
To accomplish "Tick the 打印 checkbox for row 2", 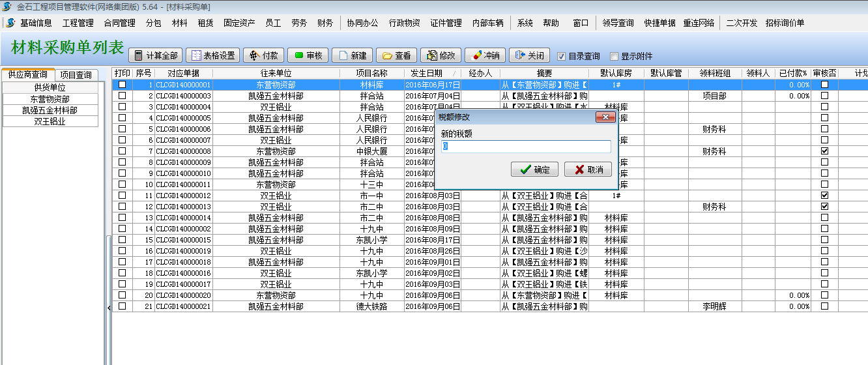I will pos(122,96).
